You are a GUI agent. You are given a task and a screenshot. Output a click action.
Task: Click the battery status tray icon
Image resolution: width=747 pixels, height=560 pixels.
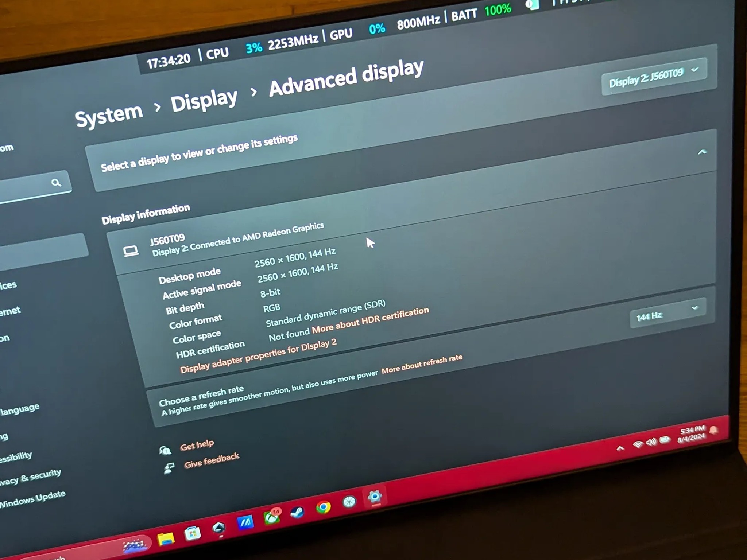pos(665,439)
